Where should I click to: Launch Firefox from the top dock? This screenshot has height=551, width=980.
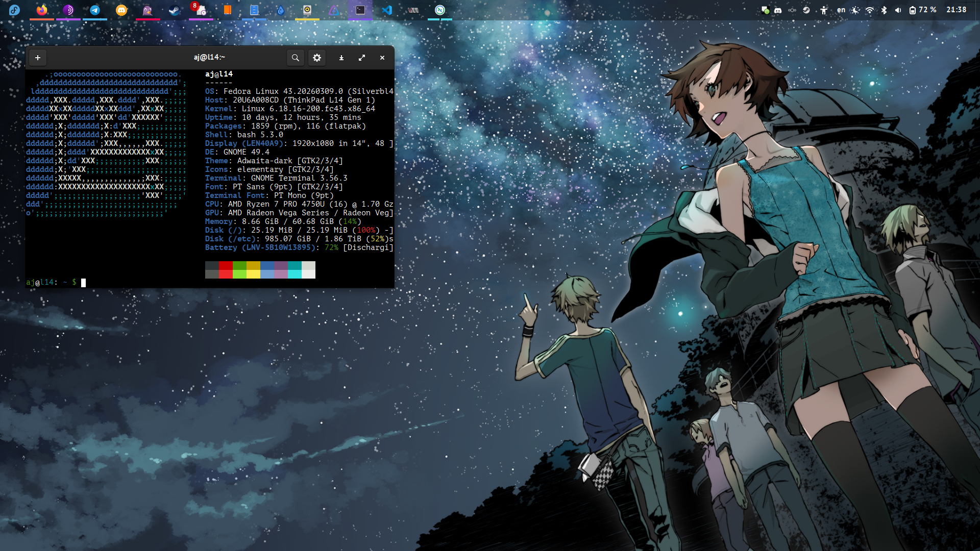pyautogui.click(x=42, y=10)
